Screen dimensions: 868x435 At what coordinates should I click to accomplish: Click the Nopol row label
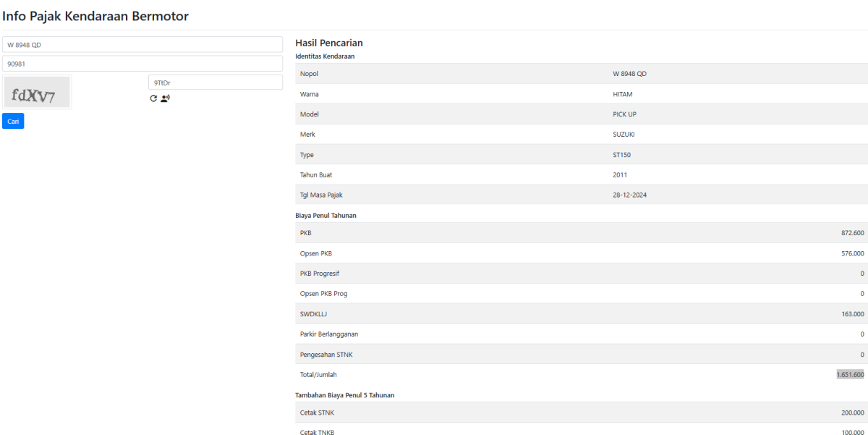[x=309, y=74]
